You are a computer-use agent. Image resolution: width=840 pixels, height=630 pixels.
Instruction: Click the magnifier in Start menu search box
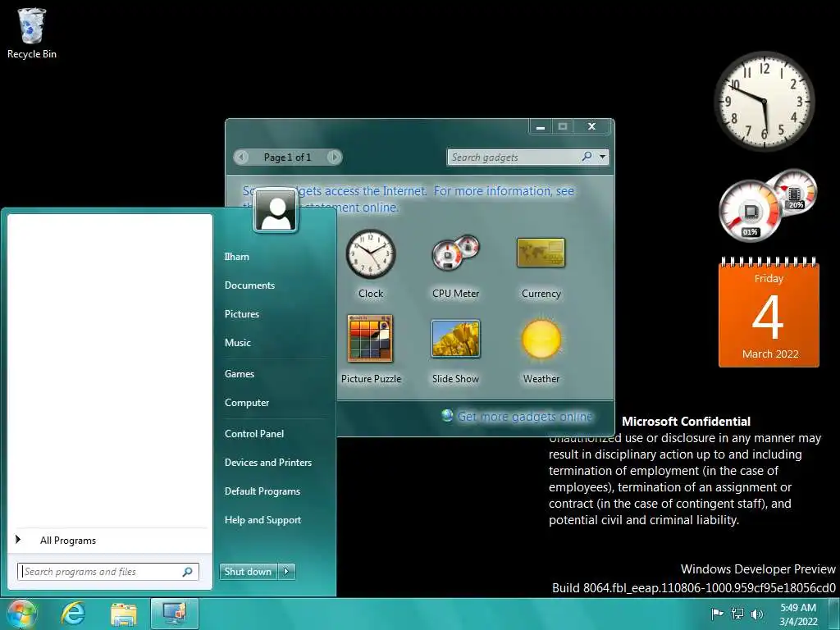click(x=188, y=572)
